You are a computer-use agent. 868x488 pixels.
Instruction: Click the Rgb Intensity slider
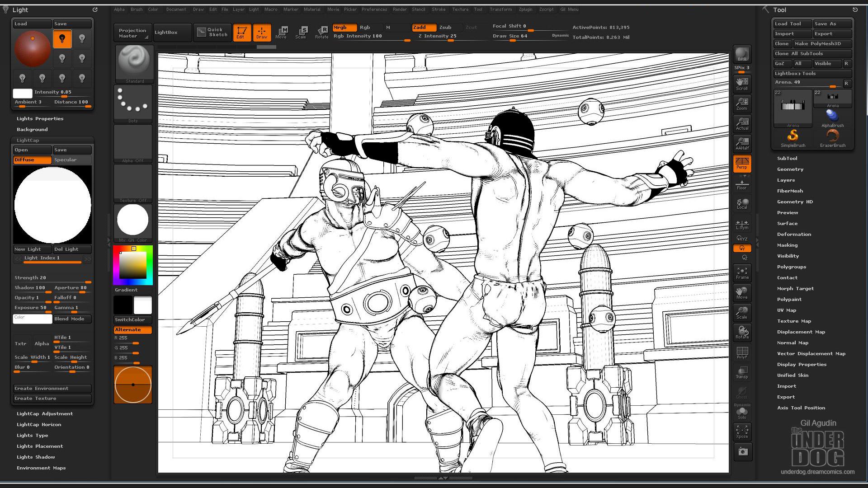point(371,37)
